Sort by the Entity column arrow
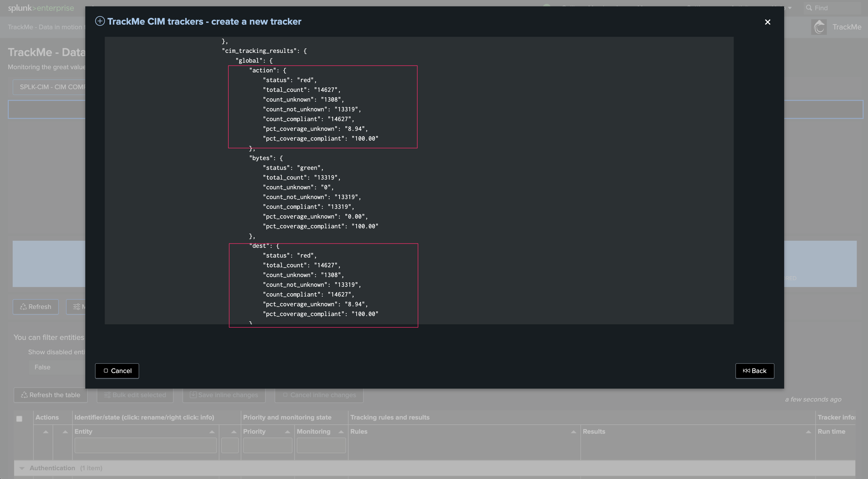This screenshot has height=479, width=868. click(x=212, y=431)
